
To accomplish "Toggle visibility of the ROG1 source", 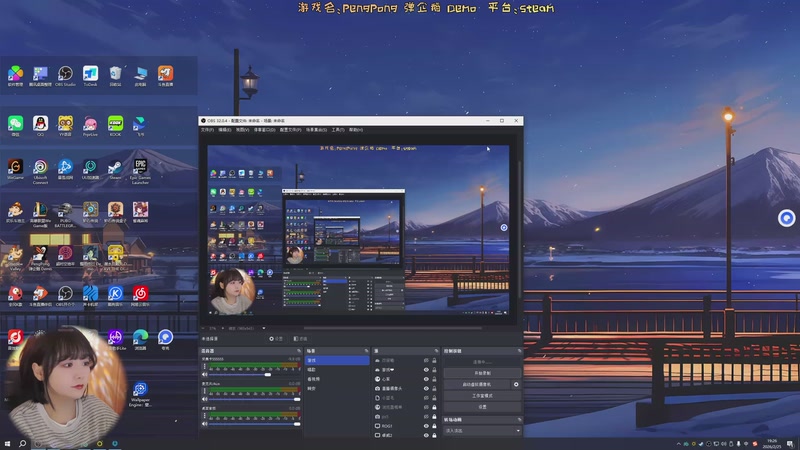I will tap(426, 426).
